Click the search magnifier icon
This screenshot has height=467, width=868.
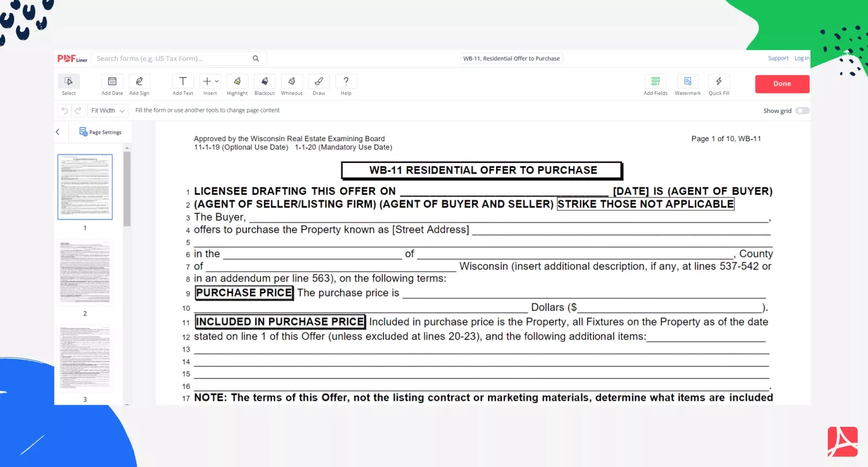256,59
